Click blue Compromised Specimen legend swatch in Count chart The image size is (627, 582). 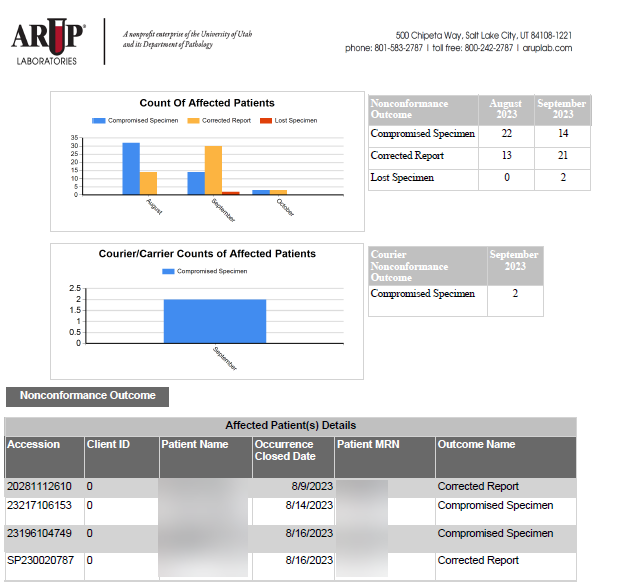tap(99, 120)
